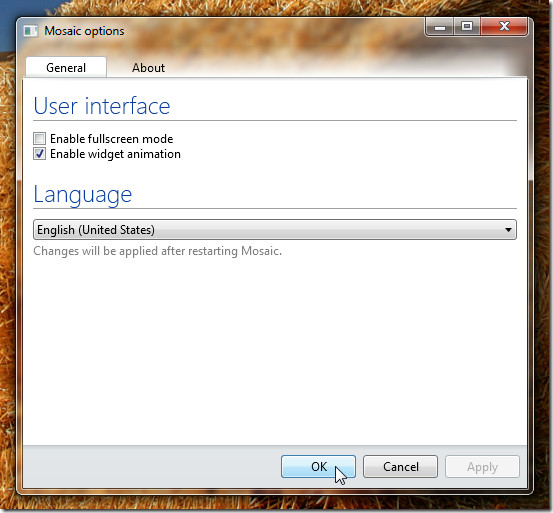Click the empty white area of General panel
This screenshot has height=513, width=553.
(275, 349)
